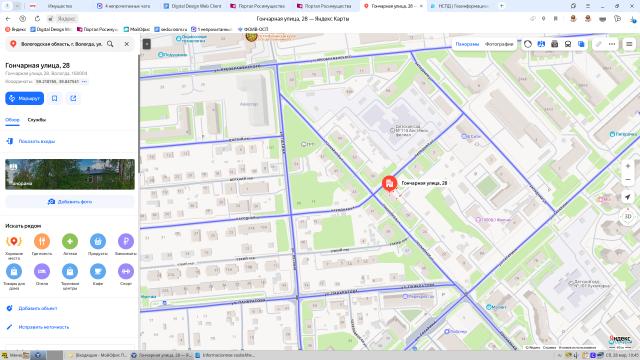Toggle the Панорамы map layer
Viewport: 640px width, 360px height.
click(x=467, y=44)
